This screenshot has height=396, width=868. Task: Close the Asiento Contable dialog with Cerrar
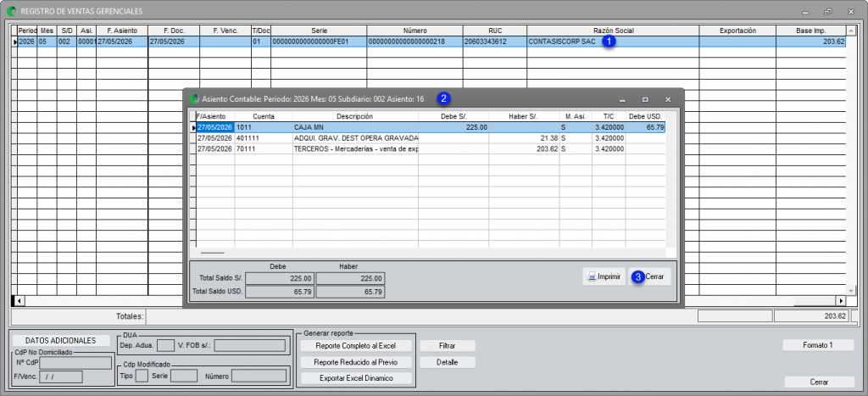tap(650, 276)
